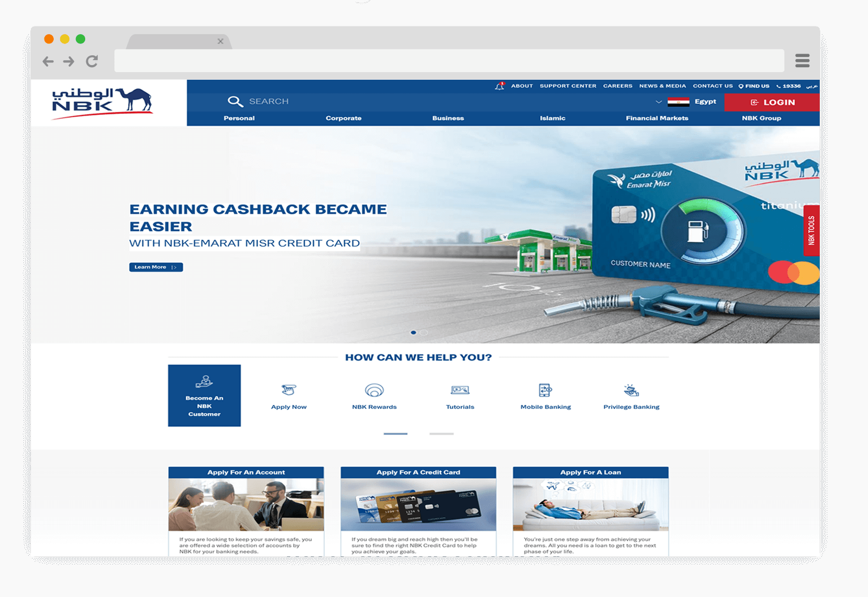
Task: Close the browser tab
Action: click(220, 41)
